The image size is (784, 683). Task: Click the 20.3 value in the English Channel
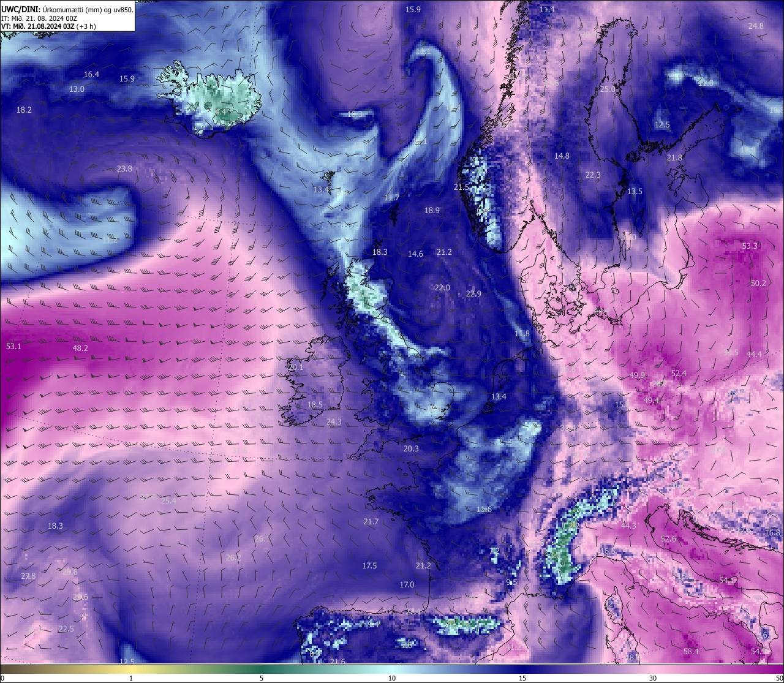click(411, 449)
